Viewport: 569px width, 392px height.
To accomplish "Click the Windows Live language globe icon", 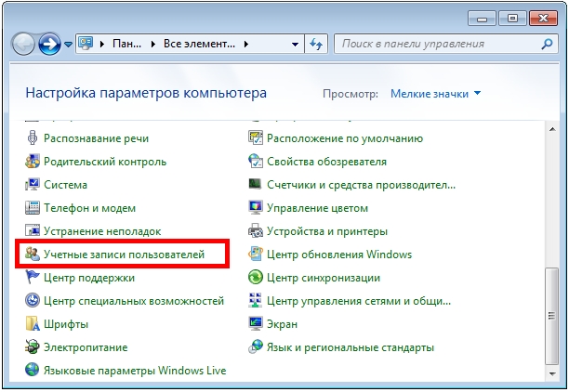I will (x=33, y=371).
